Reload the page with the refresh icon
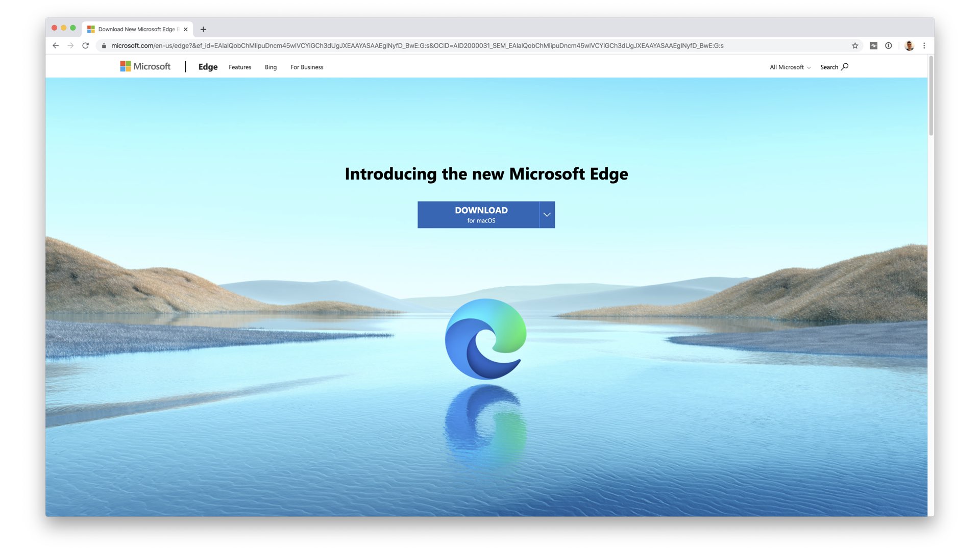Image resolution: width=980 pixels, height=551 pixels. coord(86,45)
